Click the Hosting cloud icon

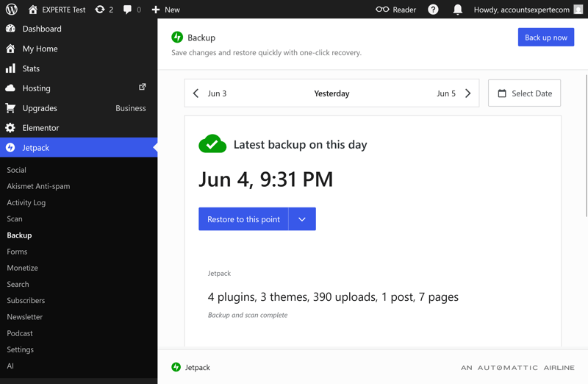pos(10,88)
